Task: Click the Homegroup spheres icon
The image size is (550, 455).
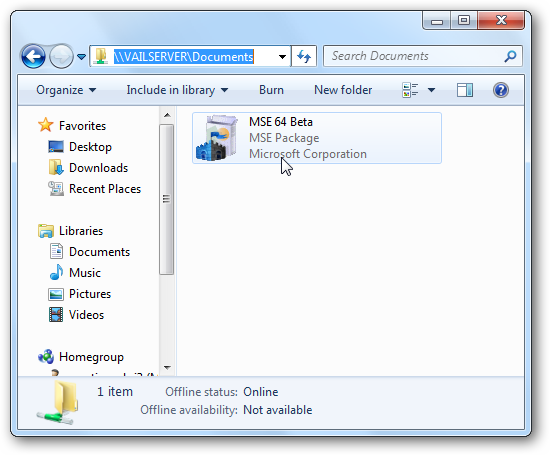Action: 46,357
